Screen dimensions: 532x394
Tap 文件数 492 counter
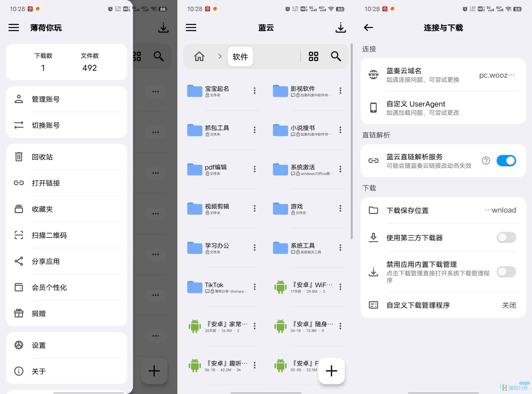(x=90, y=62)
